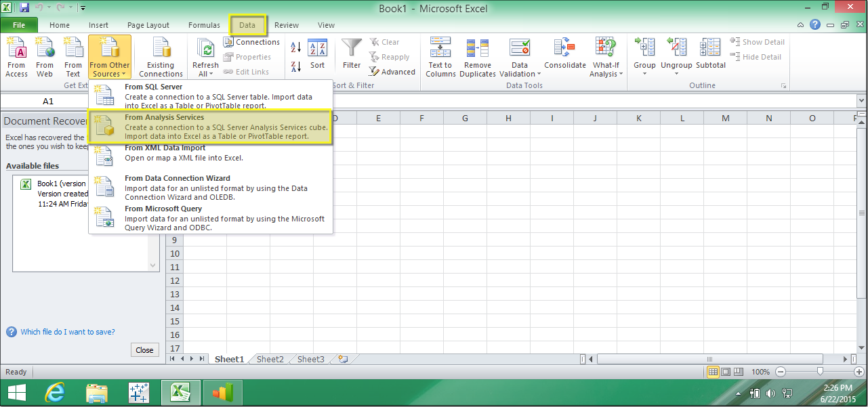
Task: Expand Ungroup dropdown arrow
Action: coord(677,74)
